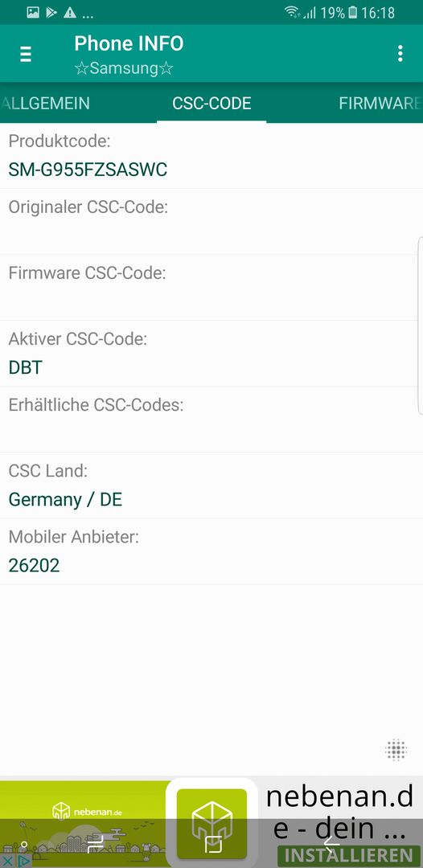This screenshot has height=868, width=423.
Task: Open the hamburger navigation menu
Action: click(x=26, y=54)
